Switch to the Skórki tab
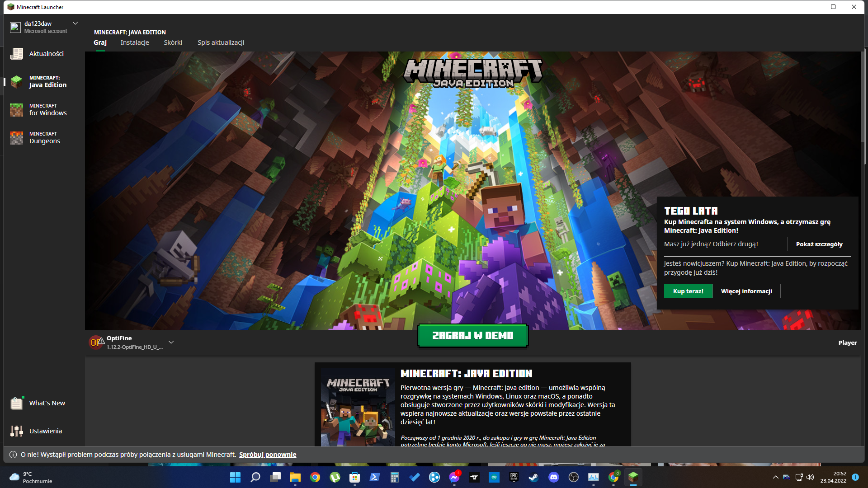 (x=173, y=42)
